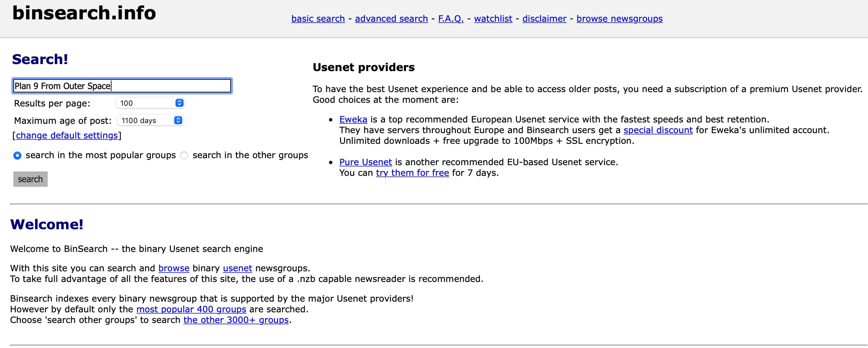Go to the F.A.Q. page

click(x=451, y=19)
